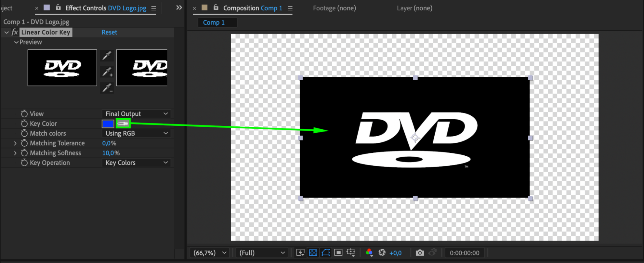Close the Composition panel tab
644x263 pixels.
pos(194,8)
